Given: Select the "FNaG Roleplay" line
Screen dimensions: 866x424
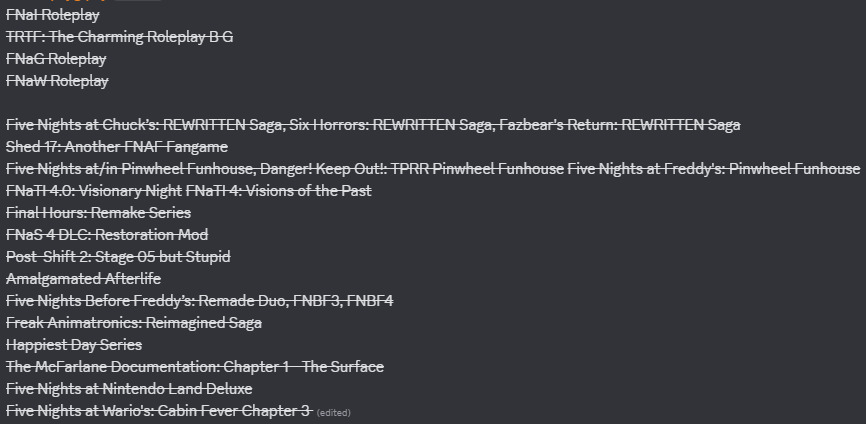Looking at the screenshot, I should [x=56, y=59].
